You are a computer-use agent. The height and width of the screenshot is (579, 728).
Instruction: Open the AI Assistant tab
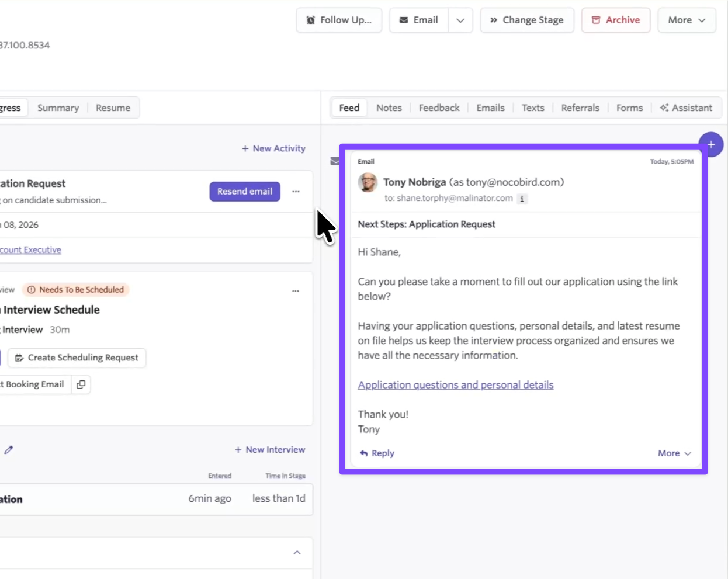pos(686,108)
